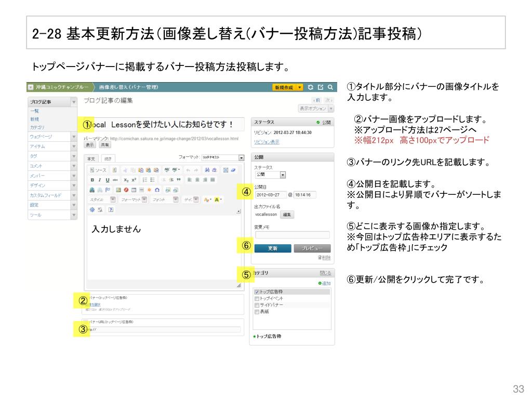Open カテゴリ in the blog entries menu
532x399 pixels.
pyautogui.click(x=37, y=128)
